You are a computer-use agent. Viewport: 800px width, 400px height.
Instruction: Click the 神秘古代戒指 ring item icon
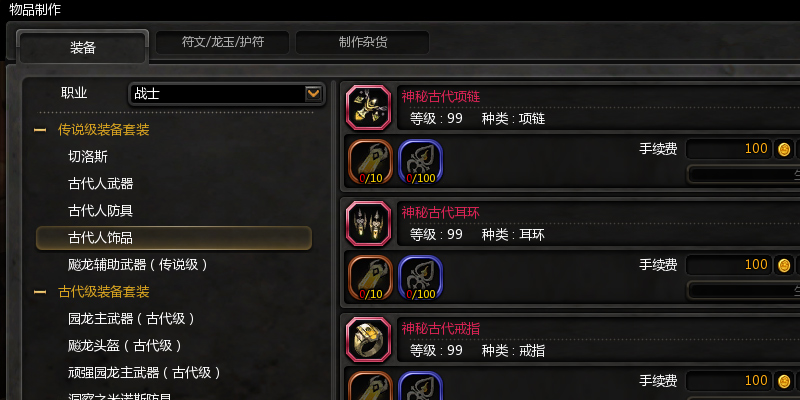tap(368, 339)
